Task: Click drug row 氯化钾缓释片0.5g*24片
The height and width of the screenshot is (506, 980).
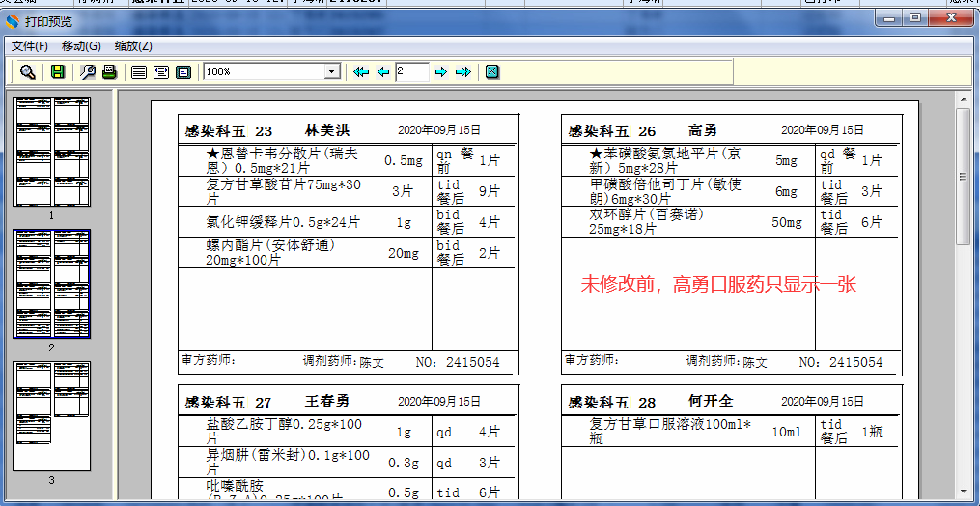Action: (283, 222)
